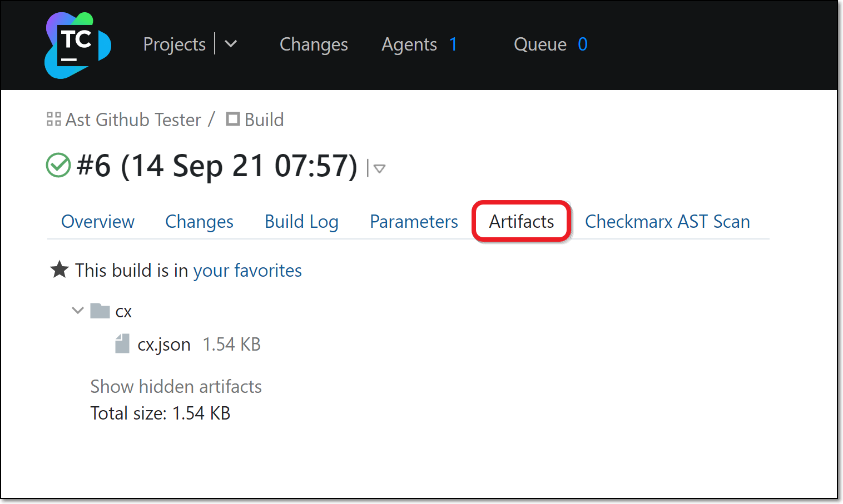Viewport: 843px width, 504px height.
Task: Follow the your favorites link
Action: 247,271
